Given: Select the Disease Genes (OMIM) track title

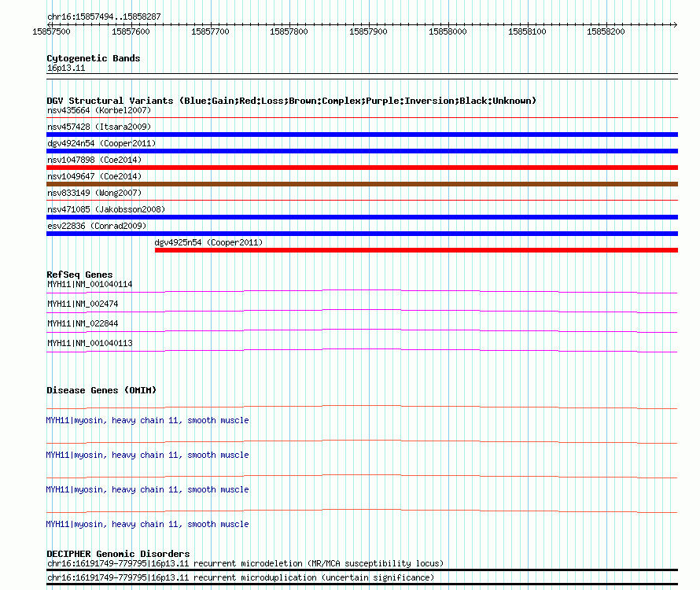Looking at the screenshot, I should (101, 390).
